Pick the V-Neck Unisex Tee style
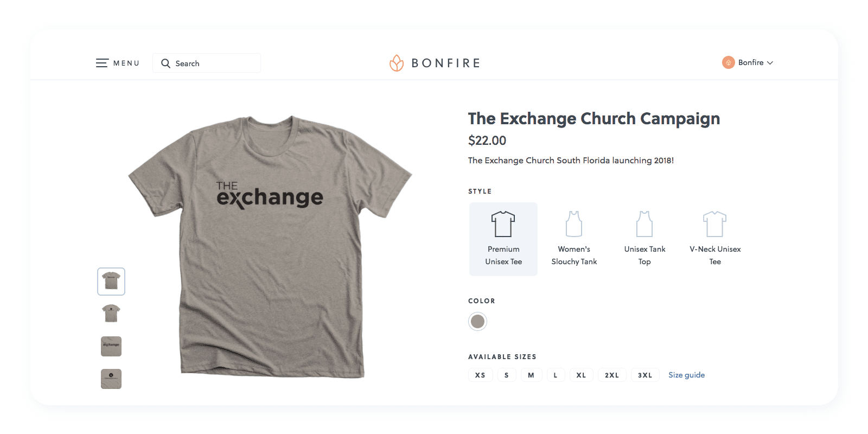 [715, 239]
